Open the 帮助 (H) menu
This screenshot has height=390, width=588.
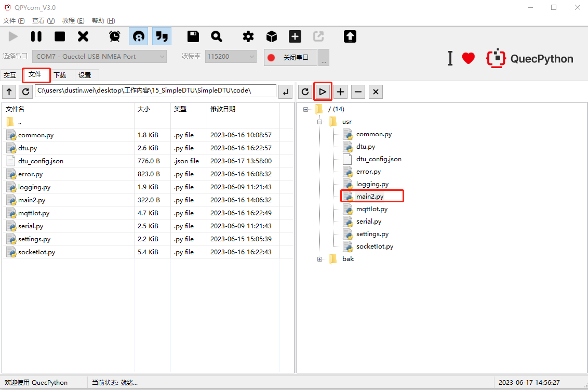pos(103,21)
